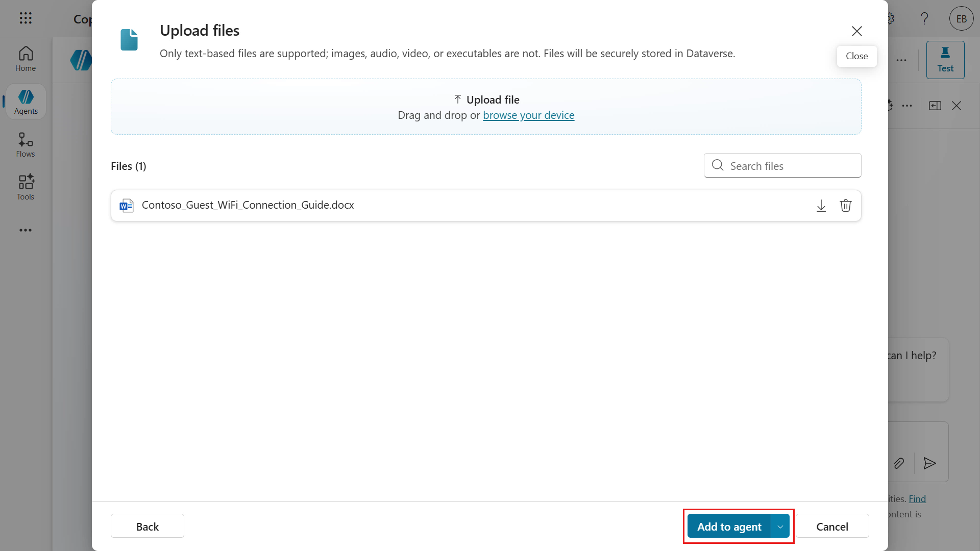980x551 pixels.
Task: Click the browse your device link
Action: point(528,115)
